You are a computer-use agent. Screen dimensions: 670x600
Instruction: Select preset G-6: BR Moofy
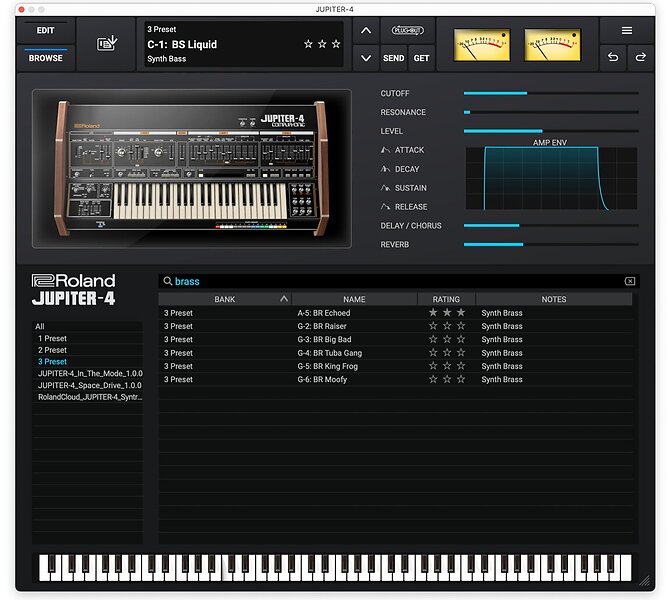(x=395, y=379)
